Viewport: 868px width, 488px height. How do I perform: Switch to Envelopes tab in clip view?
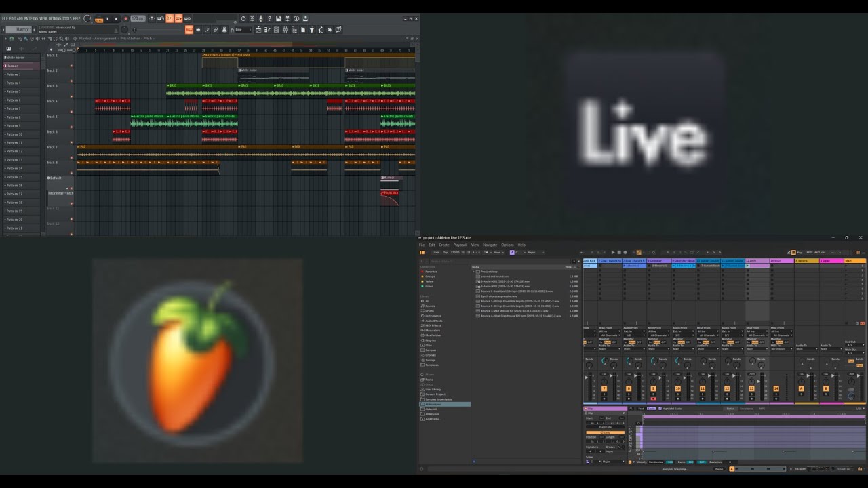click(746, 409)
